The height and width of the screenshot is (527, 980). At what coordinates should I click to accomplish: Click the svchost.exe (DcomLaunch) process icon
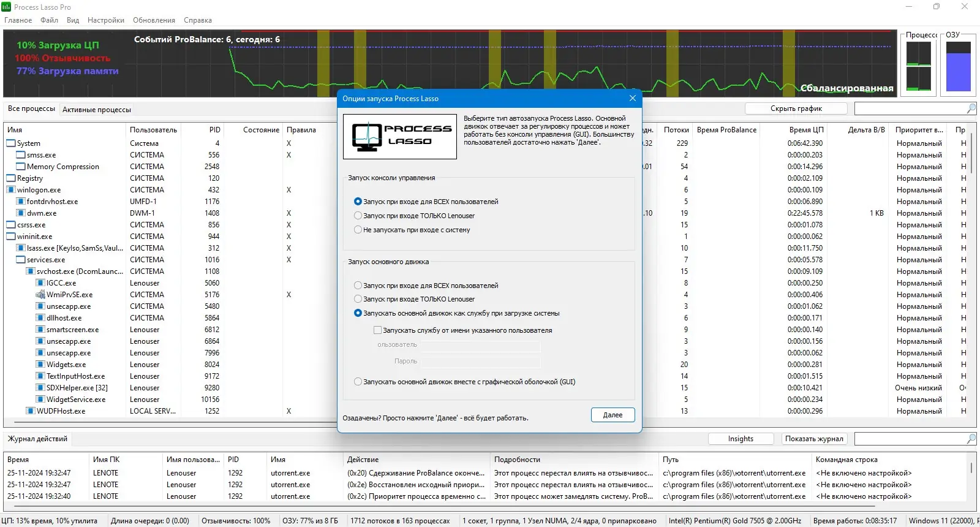click(x=31, y=271)
